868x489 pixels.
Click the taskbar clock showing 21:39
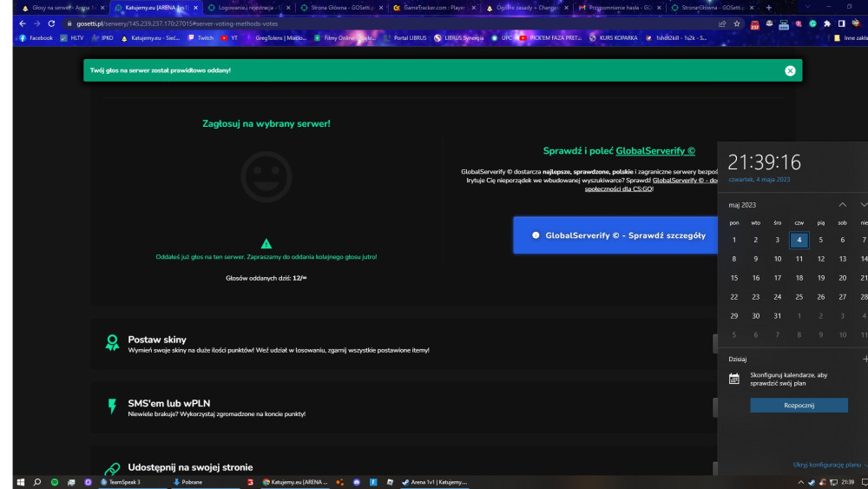pyautogui.click(x=847, y=482)
